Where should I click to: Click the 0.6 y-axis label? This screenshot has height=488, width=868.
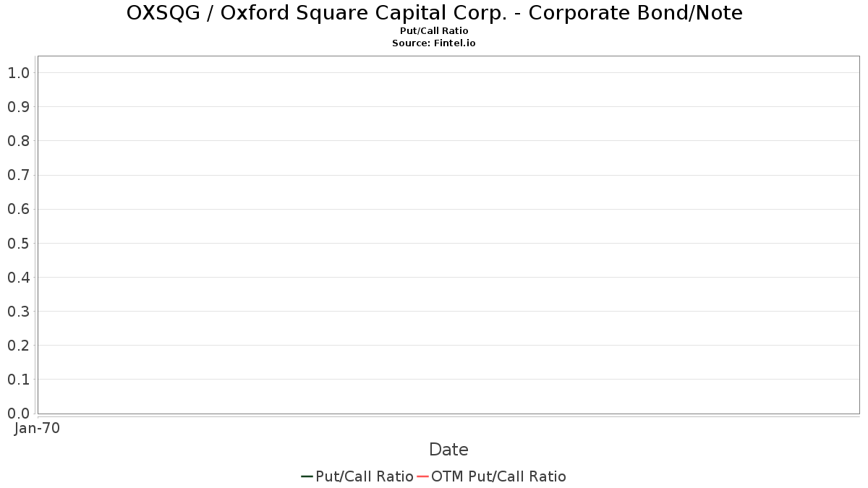18,209
